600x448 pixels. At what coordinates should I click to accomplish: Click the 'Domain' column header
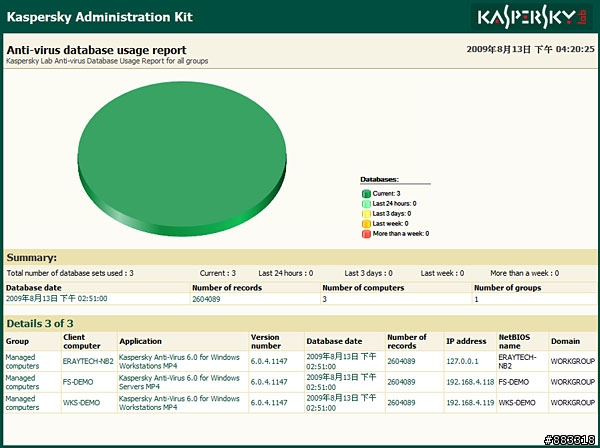coord(566,341)
